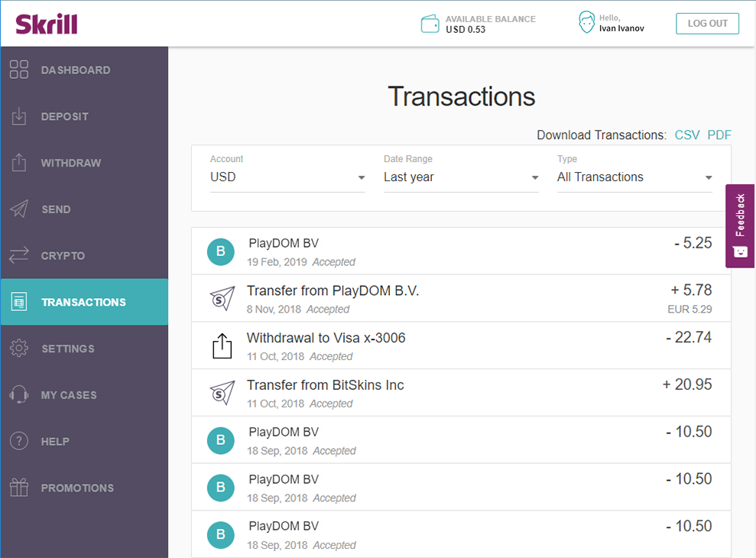Open Promotions in the sidebar
Viewport: 756px width, 558px height.
(x=84, y=488)
